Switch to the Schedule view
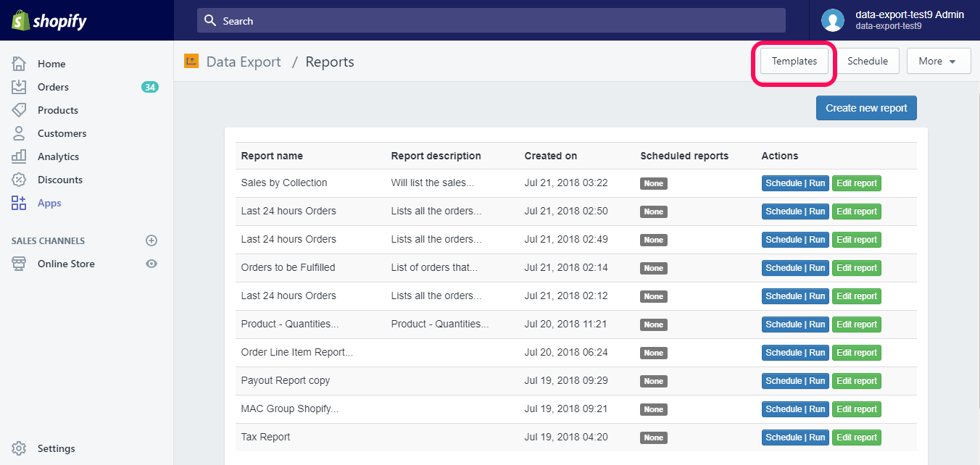Screen dimensions: 980x465 coord(868,61)
